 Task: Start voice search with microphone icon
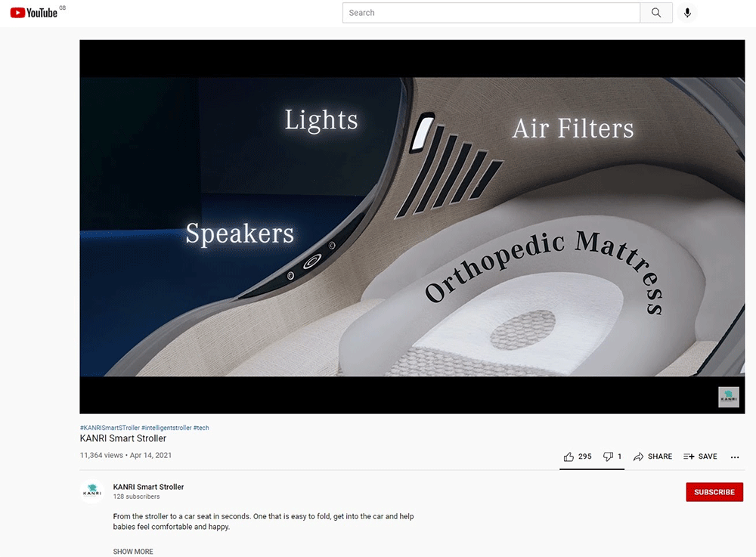point(687,13)
